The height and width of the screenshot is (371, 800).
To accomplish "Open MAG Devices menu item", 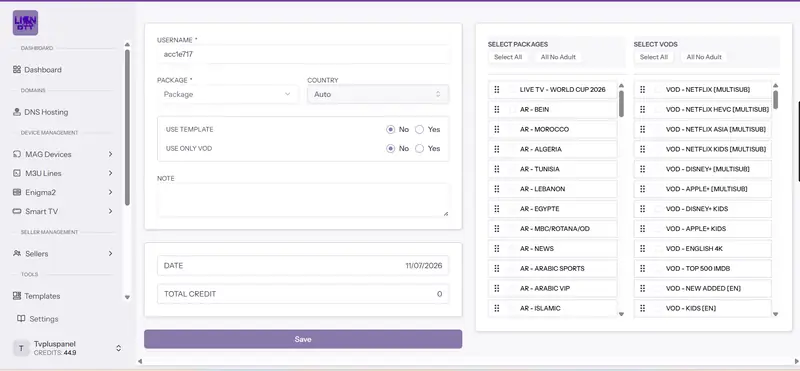I will pyautogui.click(x=48, y=154).
